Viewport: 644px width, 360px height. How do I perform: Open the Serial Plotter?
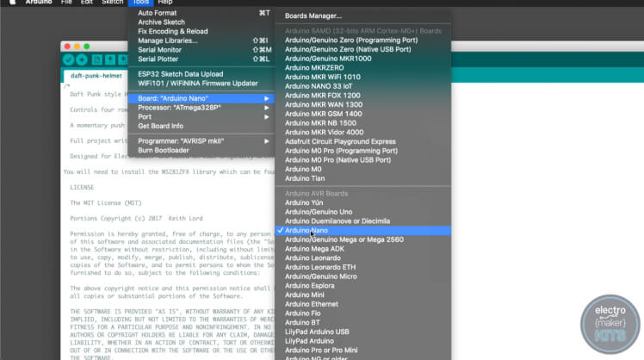pyautogui.click(x=201, y=59)
